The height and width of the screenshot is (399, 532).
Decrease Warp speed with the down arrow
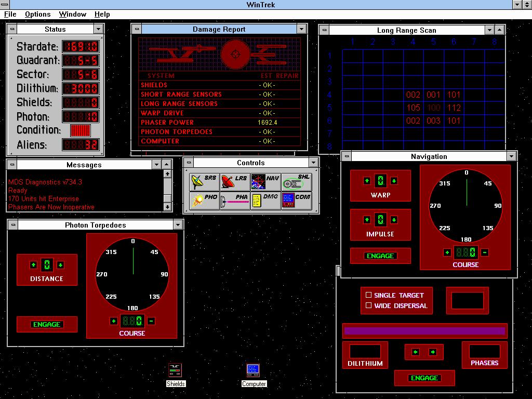pyautogui.click(x=394, y=181)
